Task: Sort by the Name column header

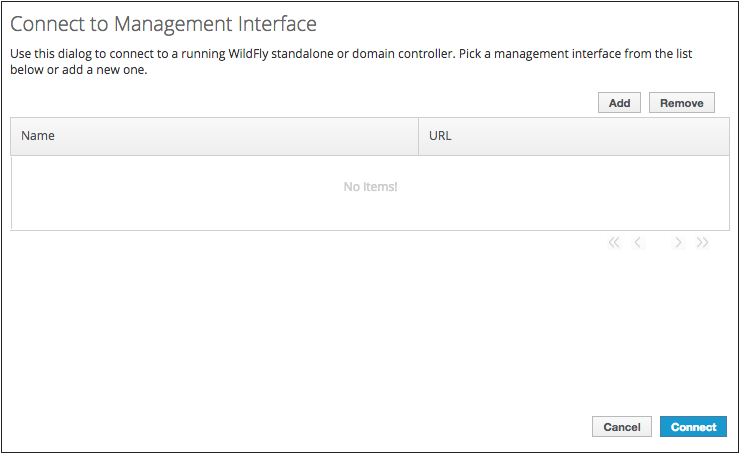Action: 38,136
